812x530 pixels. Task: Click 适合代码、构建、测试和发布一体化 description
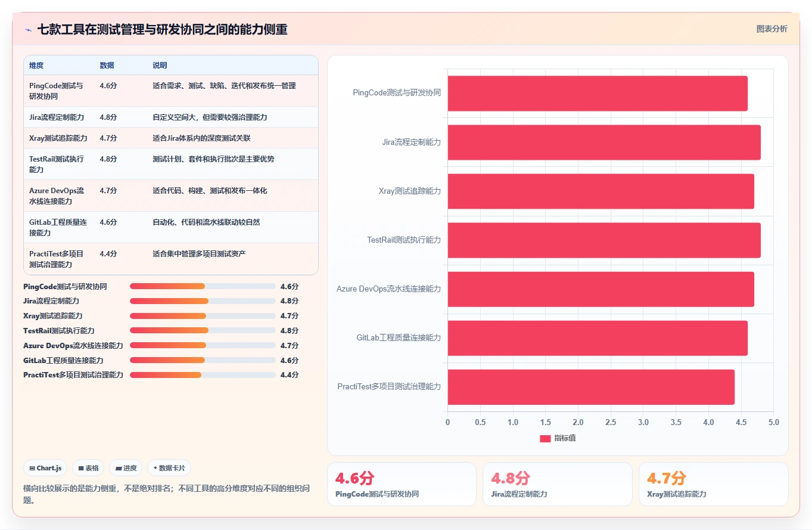click(210, 191)
